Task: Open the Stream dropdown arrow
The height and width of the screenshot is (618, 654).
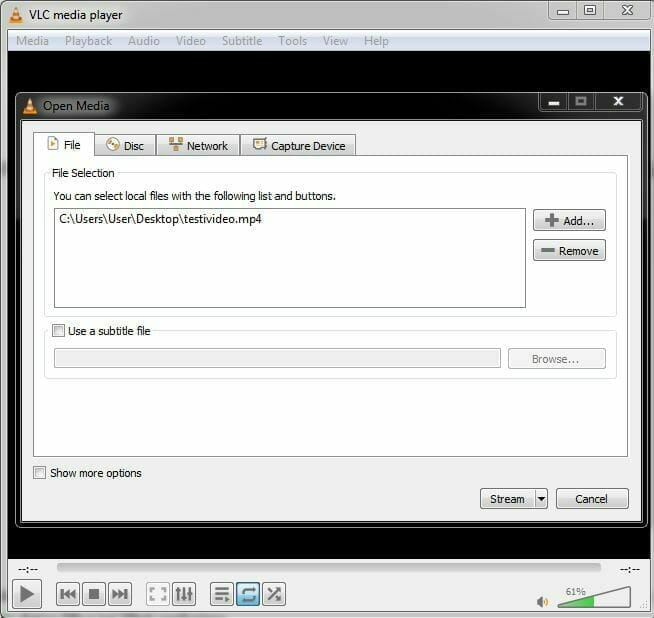Action: coord(541,499)
